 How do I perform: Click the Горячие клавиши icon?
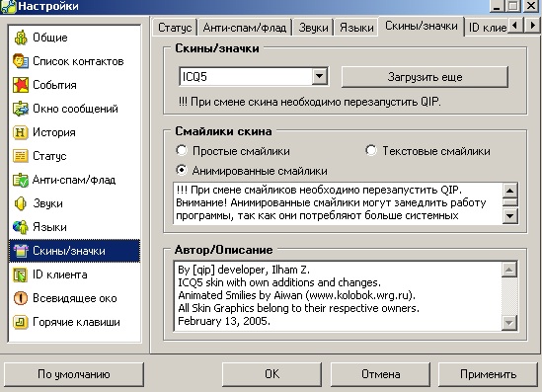(x=21, y=322)
